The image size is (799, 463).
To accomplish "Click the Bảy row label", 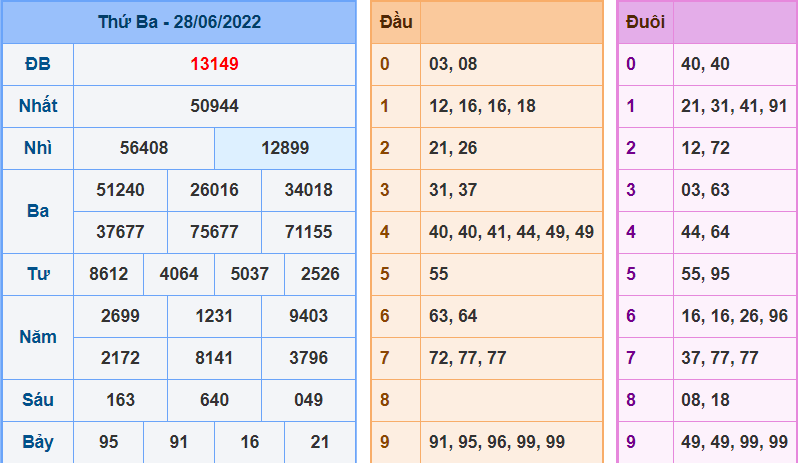I will point(38,442).
